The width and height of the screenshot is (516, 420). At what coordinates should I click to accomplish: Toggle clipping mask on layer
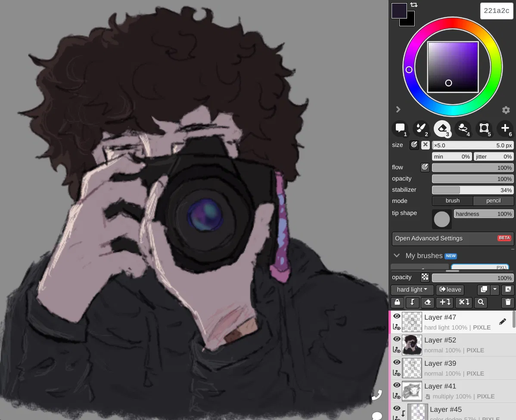click(412, 302)
